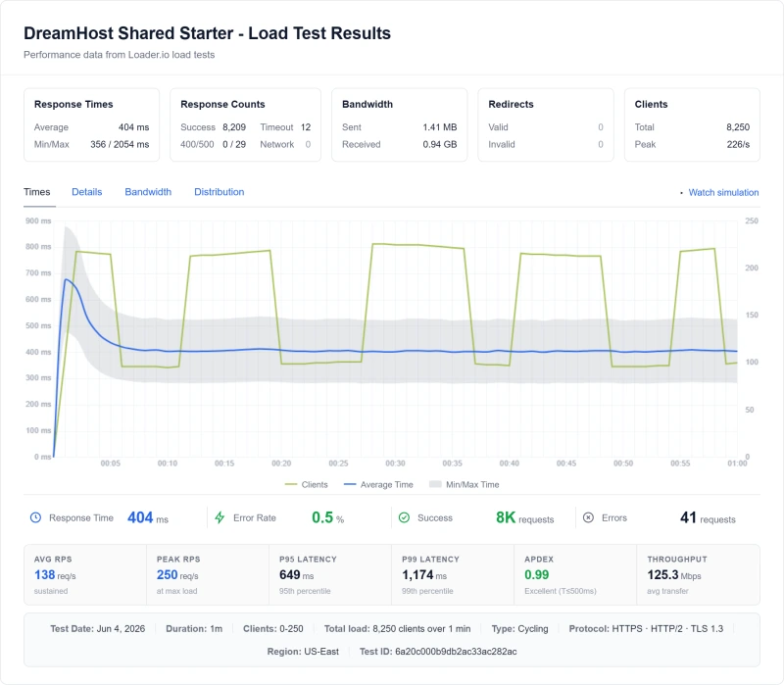The width and height of the screenshot is (784, 685).
Task: Click the PEAK RPS value 250 req/s
Action: (x=177, y=575)
